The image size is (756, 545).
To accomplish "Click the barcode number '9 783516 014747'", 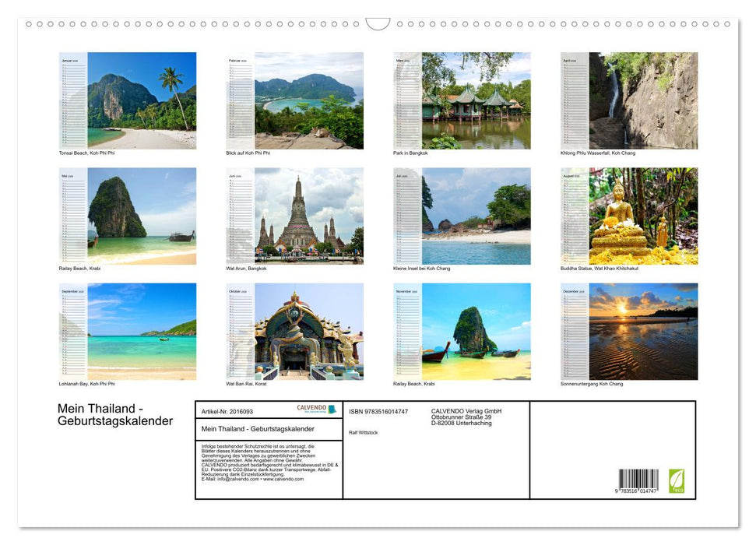I will [635, 491].
